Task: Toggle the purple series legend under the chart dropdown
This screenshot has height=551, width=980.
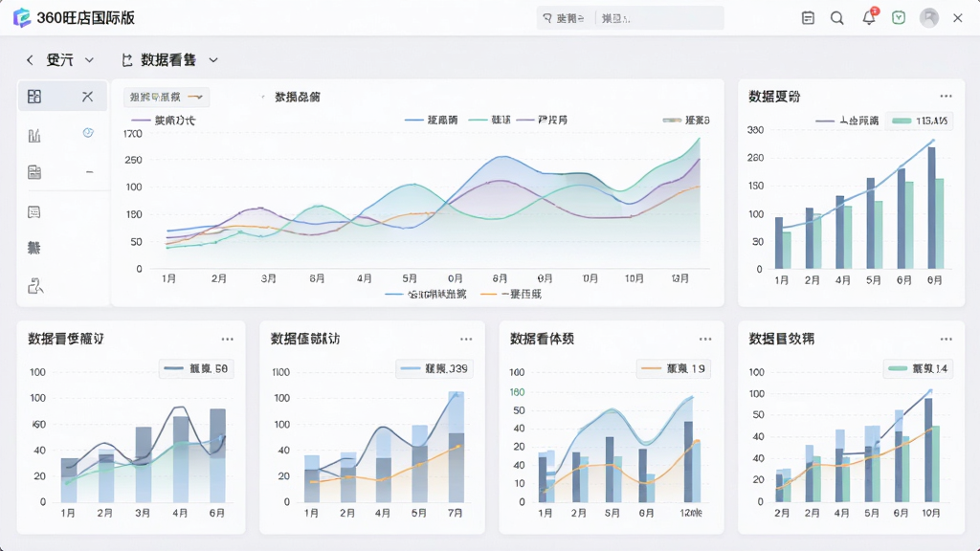Action: tap(163, 121)
